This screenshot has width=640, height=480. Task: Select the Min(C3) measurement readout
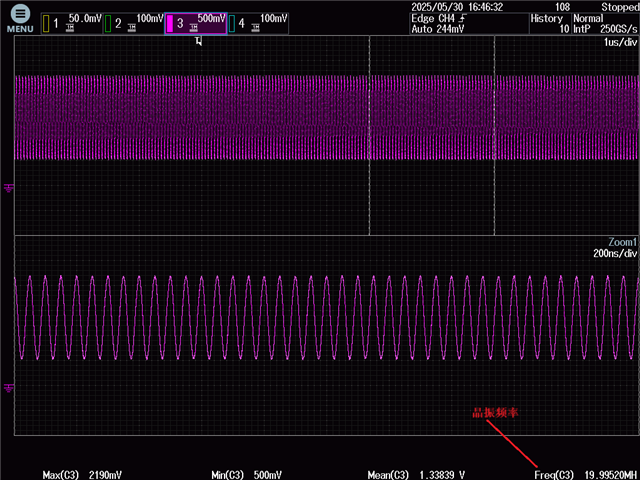coord(246,473)
